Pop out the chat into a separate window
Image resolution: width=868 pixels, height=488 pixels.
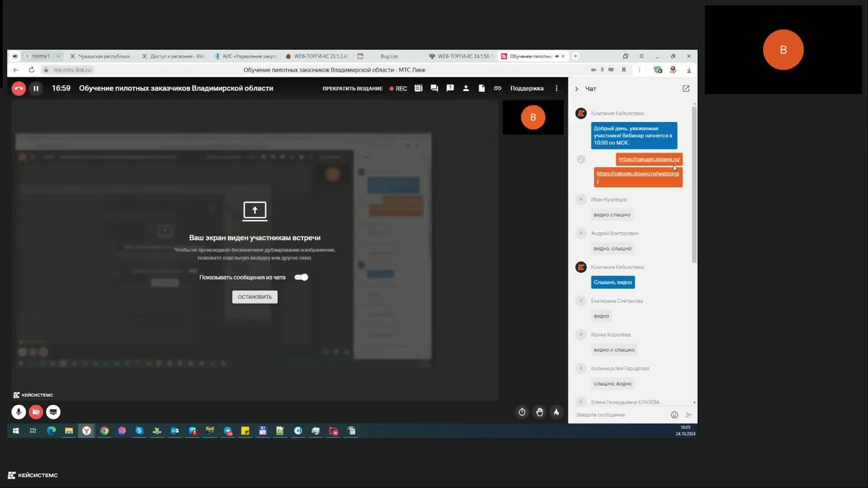click(686, 89)
